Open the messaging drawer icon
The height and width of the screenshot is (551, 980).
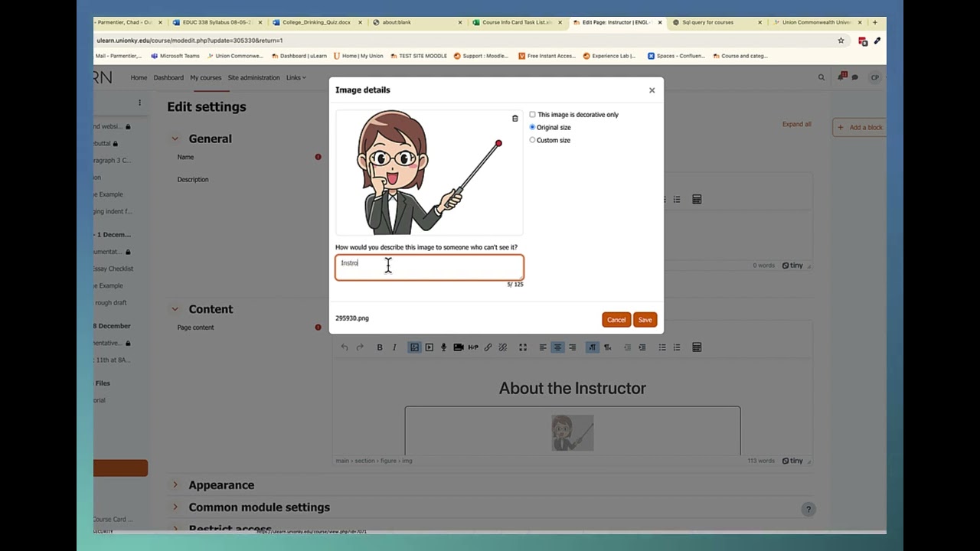tap(854, 77)
